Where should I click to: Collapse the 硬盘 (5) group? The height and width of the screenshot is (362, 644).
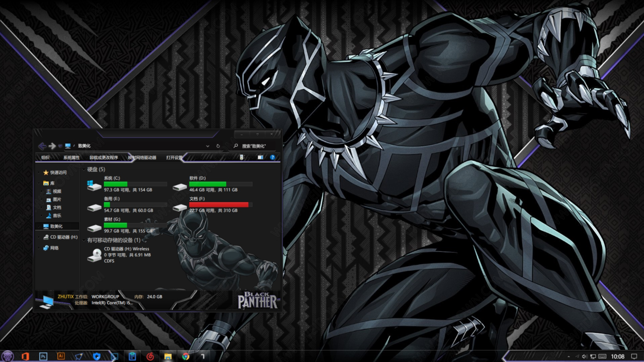[x=84, y=169]
